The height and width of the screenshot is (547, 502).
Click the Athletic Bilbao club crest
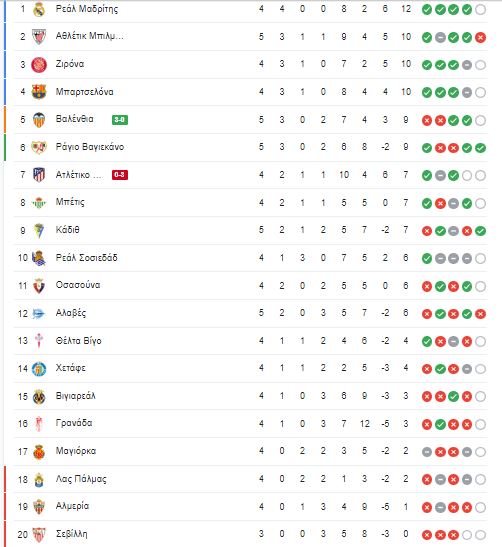(x=39, y=37)
